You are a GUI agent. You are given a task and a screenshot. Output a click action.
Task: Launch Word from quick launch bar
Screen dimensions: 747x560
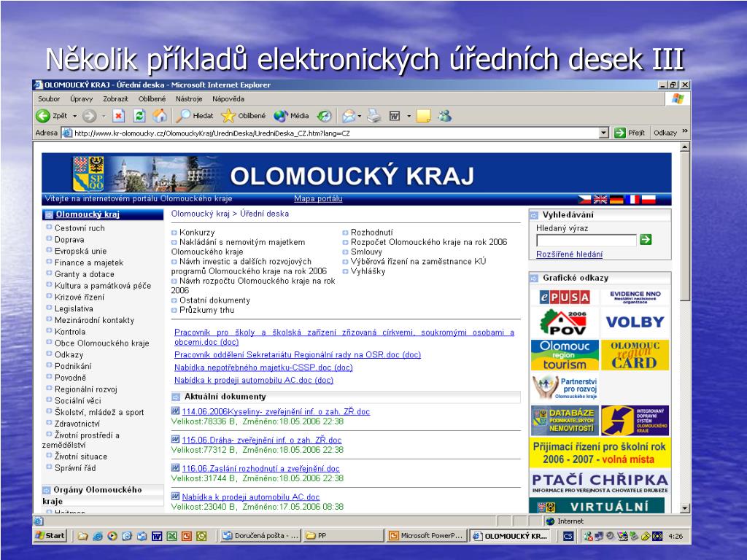[157, 536]
